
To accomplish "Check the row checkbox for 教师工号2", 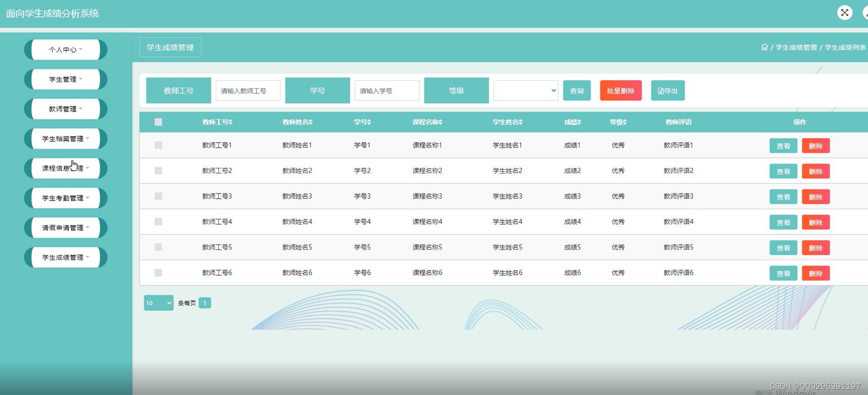I will (x=158, y=171).
